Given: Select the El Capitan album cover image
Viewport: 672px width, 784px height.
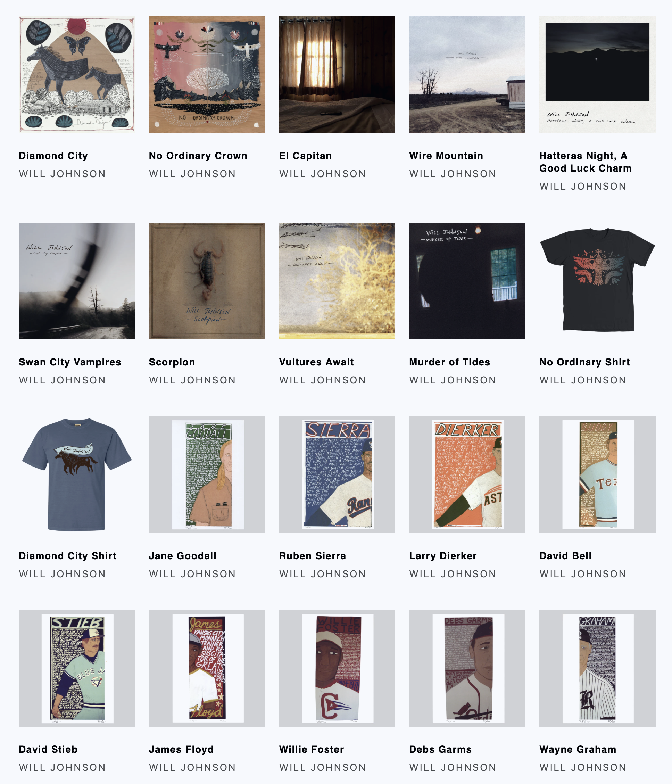Looking at the screenshot, I should point(337,74).
